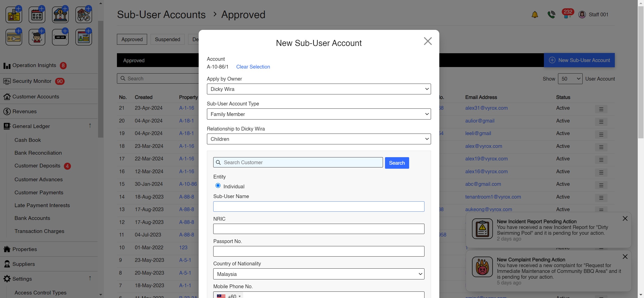This screenshot has height=298, width=644.
Task: Click the Clear Selection link
Action: pos(253,67)
